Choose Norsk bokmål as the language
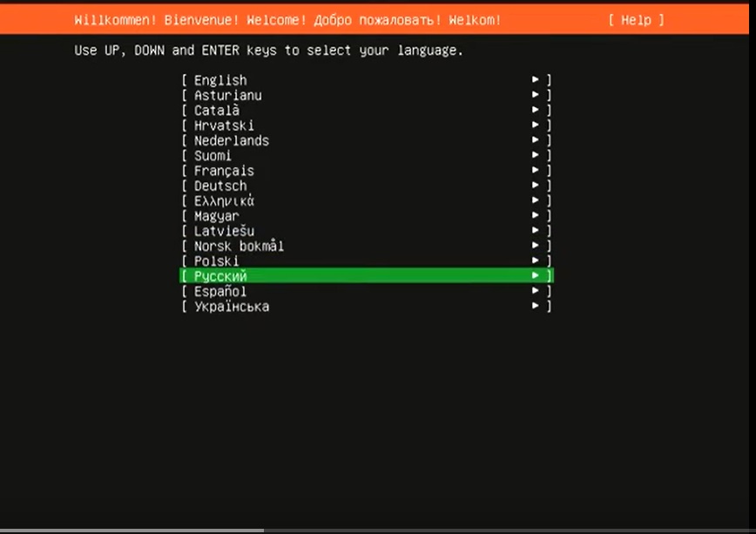 (x=367, y=246)
